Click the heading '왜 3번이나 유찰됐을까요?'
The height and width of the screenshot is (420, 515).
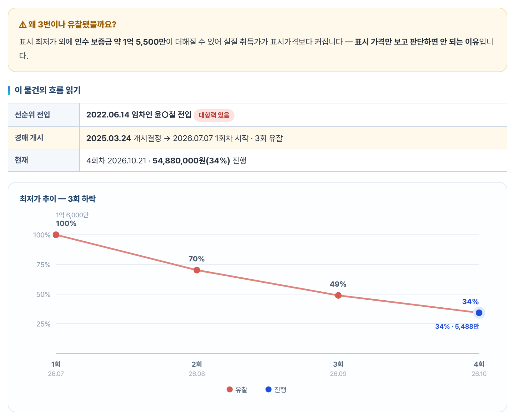click(x=72, y=25)
